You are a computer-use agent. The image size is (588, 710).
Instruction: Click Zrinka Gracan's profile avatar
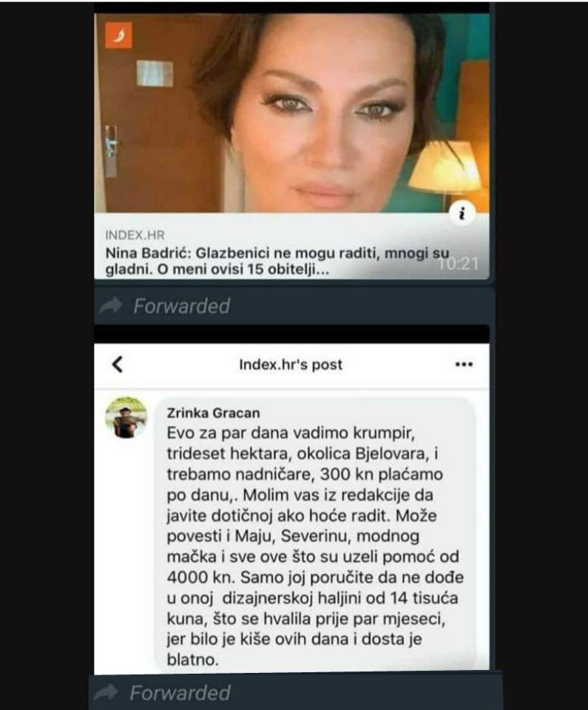(x=126, y=417)
